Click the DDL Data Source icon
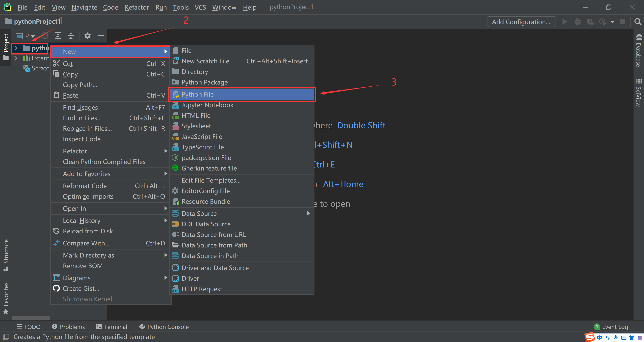644x342 pixels. point(175,224)
